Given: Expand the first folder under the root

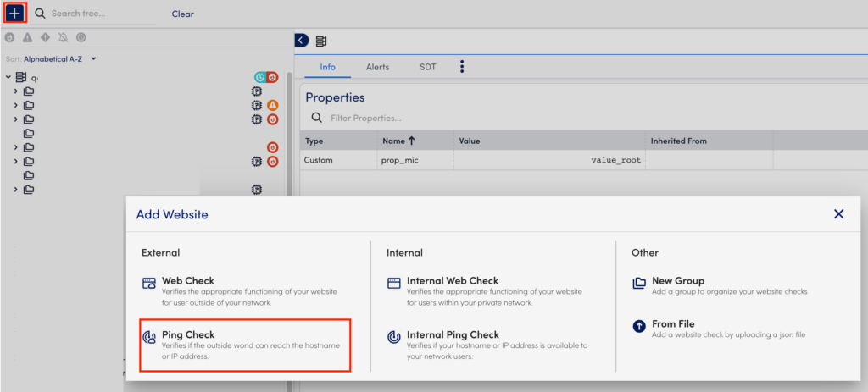Looking at the screenshot, I should pyautogui.click(x=15, y=91).
